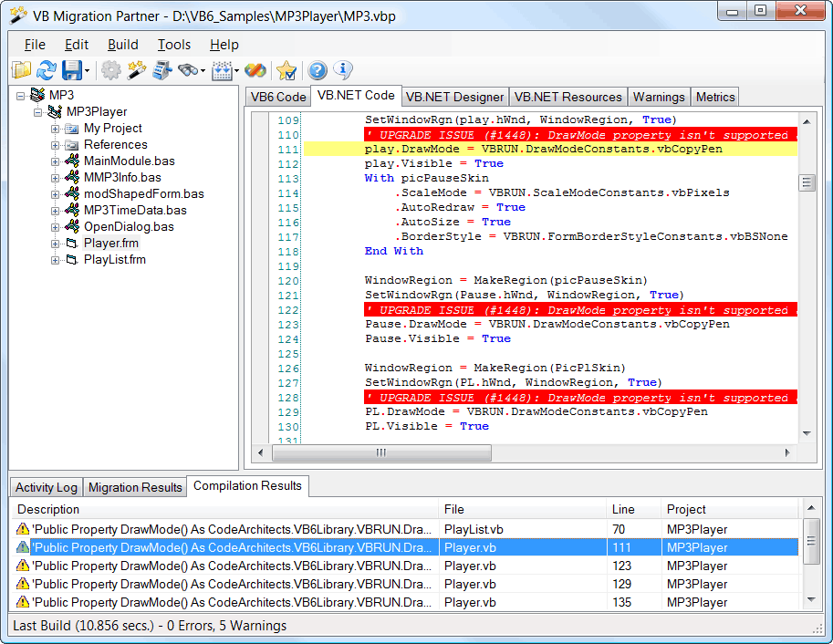
Task: Click the MP3Player project icon in tree
Action: 55,111
